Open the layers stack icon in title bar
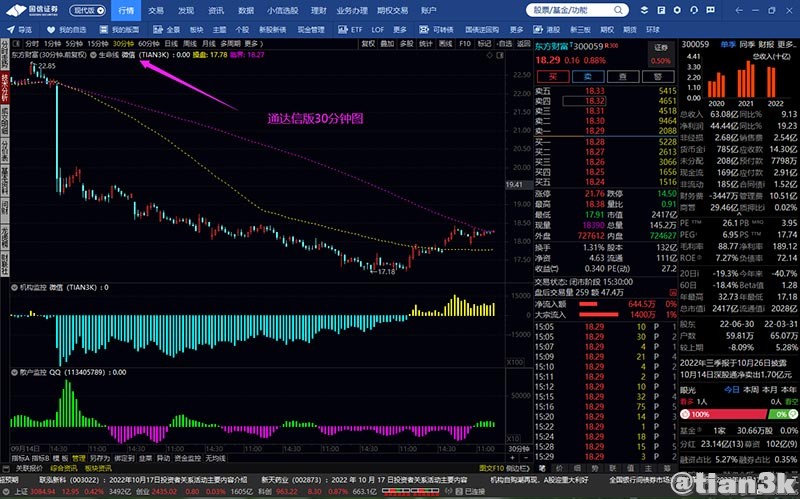The image size is (800, 499). (x=644, y=10)
